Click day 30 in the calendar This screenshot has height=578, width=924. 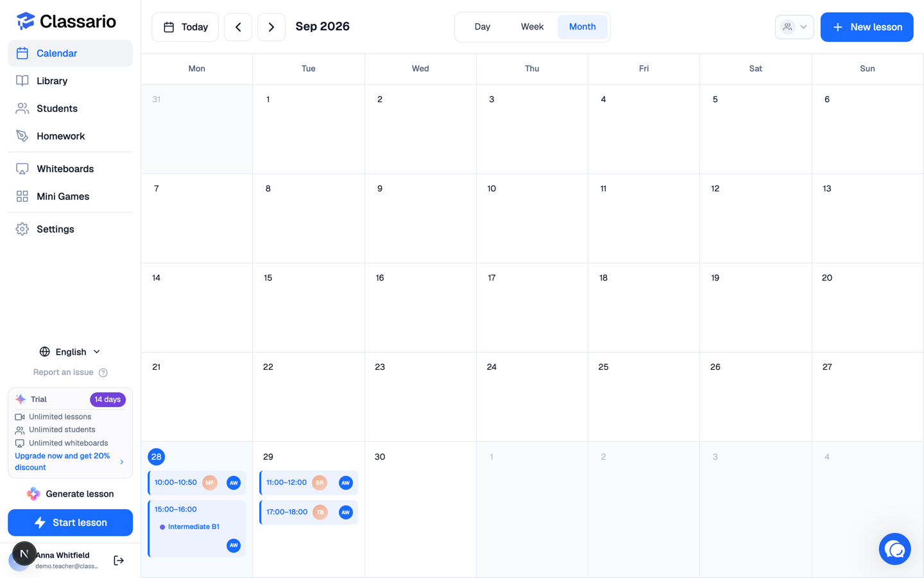(380, 457)
